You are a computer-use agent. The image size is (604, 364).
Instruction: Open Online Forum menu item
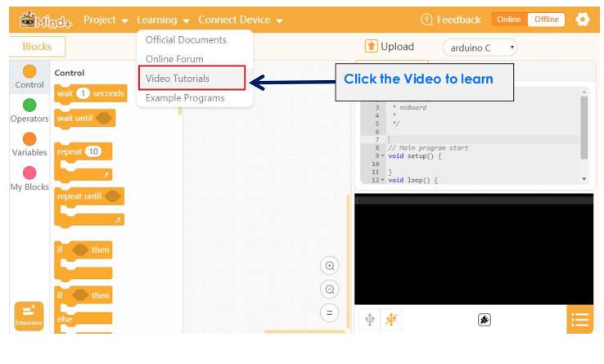click(174, 60)
